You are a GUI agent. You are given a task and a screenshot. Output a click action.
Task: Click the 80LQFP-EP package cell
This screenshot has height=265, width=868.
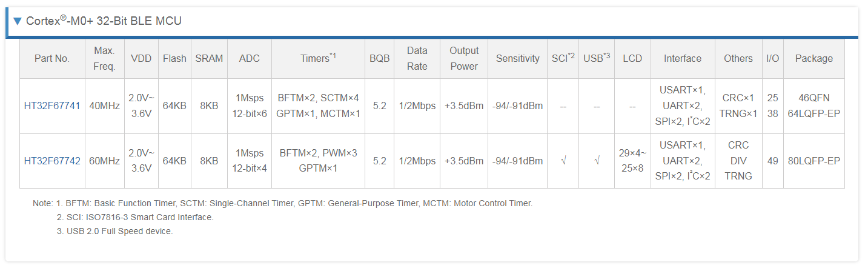pos(813,161)
